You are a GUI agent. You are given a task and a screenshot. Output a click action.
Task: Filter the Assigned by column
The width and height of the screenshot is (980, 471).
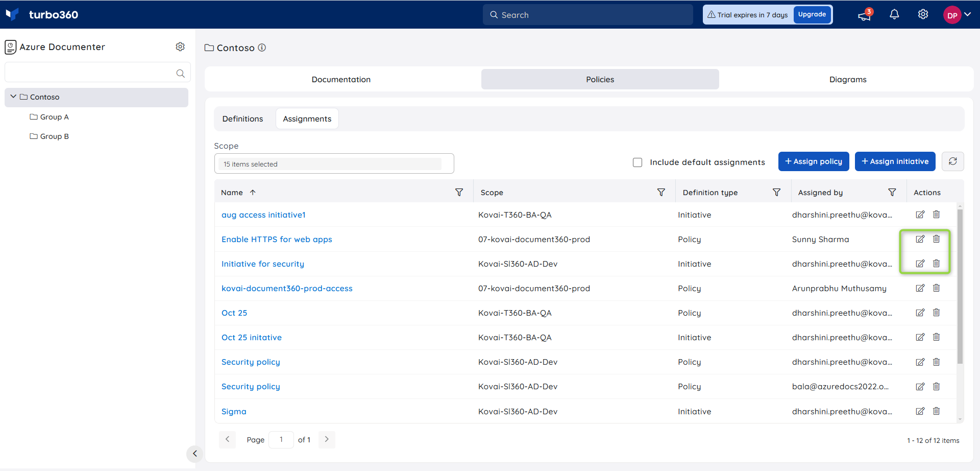(892, 192)
